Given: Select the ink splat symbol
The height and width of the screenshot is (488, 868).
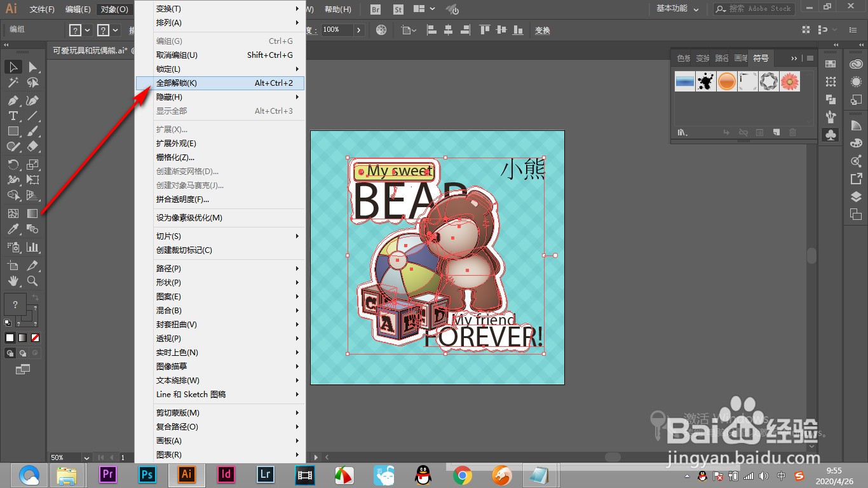Looking at the screenshot, I should point(705,81).
